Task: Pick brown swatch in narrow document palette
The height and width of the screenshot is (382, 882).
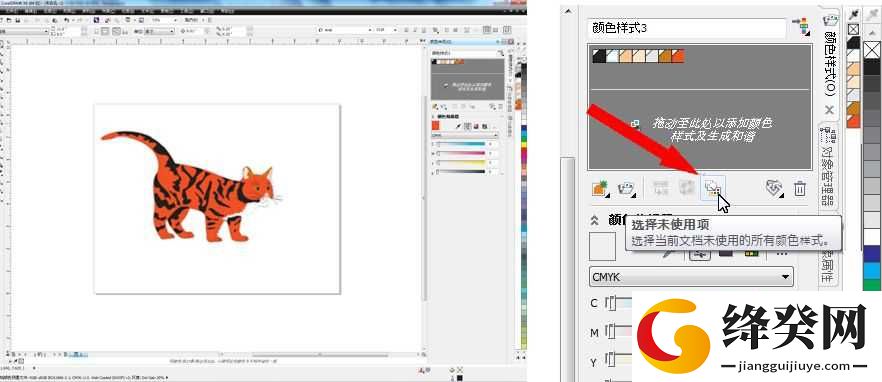Action: [x=853, y=108]
